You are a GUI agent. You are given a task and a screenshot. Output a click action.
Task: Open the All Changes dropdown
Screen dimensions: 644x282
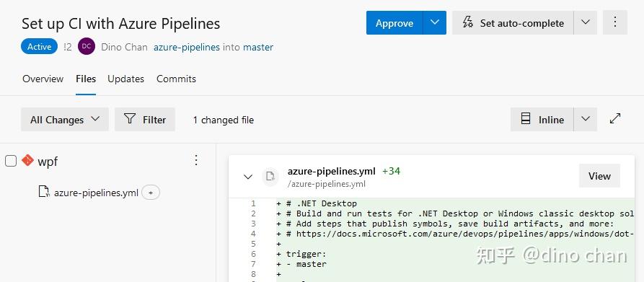[64, 120]
